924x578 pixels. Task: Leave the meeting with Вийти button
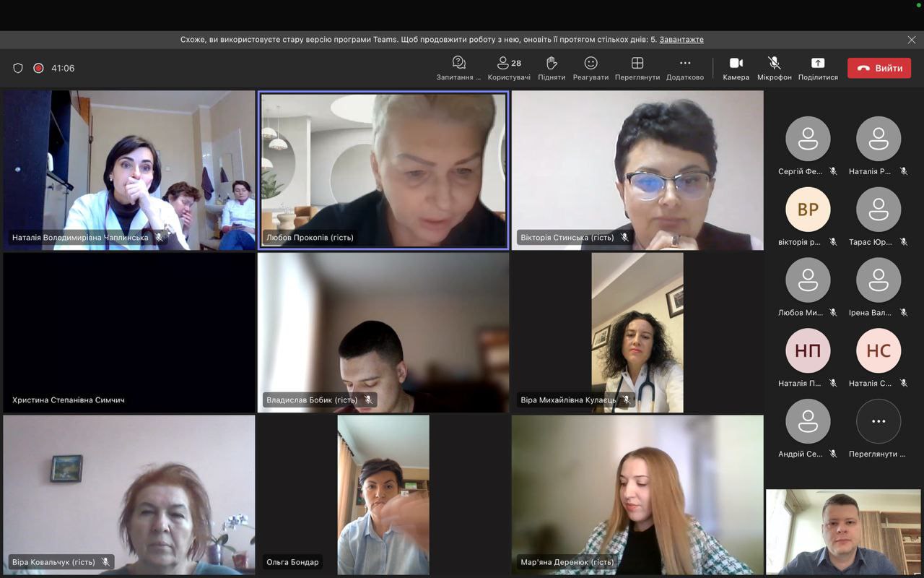tap(879, 68)
